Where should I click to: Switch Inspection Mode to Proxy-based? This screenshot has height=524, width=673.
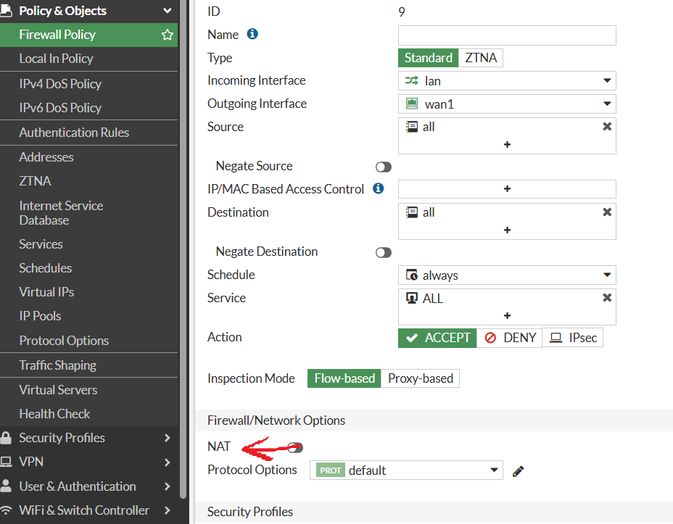pos(420,379)
